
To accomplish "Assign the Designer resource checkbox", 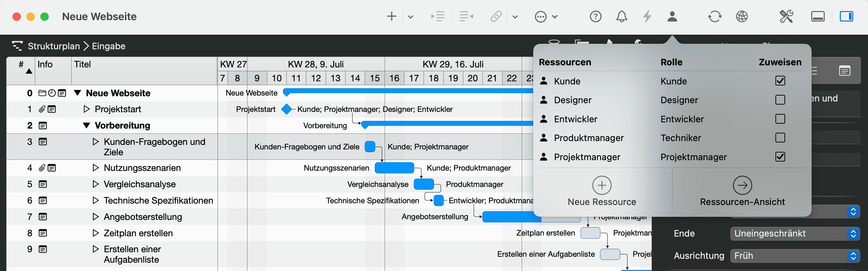I will [x=780, y=100].
